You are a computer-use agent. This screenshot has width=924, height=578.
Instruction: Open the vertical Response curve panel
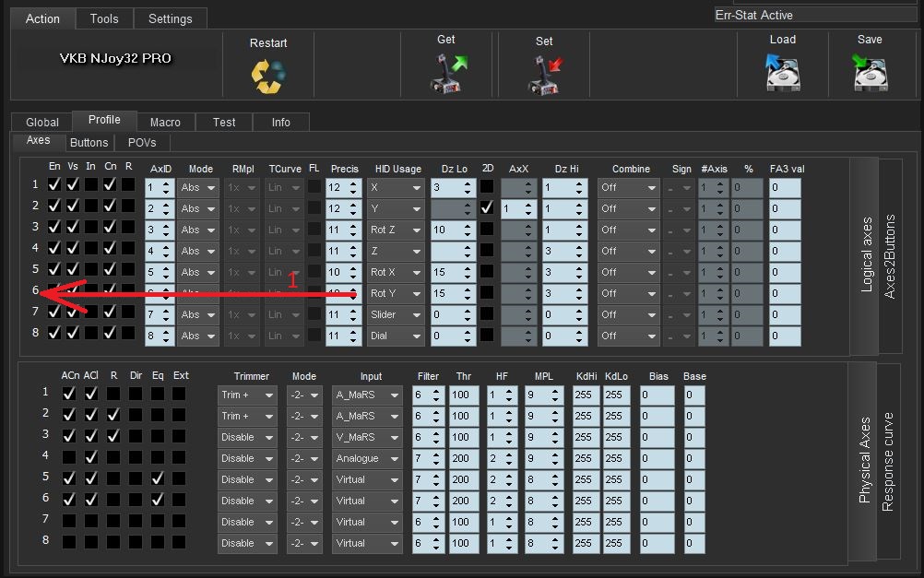pyautogui.click(x=889, y=462)
